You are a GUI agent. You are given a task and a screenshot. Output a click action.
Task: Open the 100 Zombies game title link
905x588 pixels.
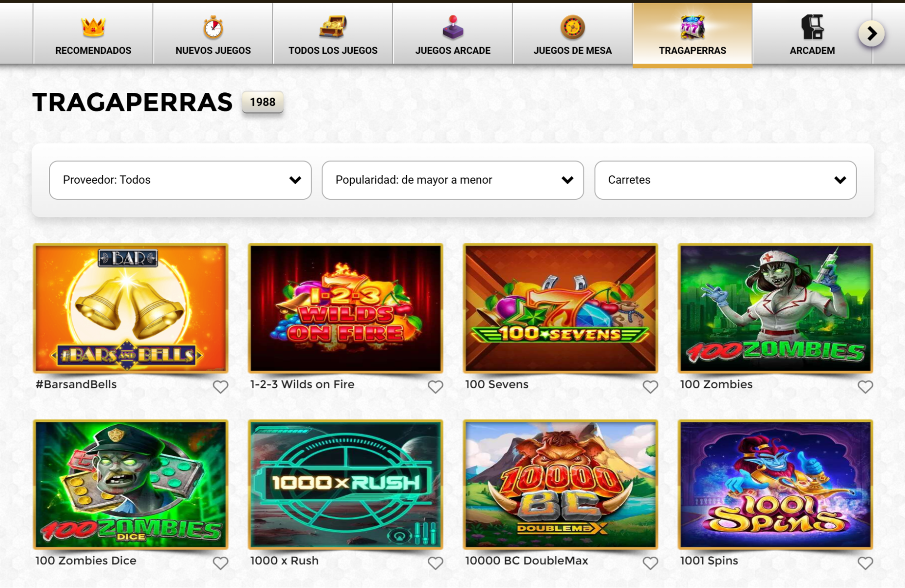[x=716, y=384]
